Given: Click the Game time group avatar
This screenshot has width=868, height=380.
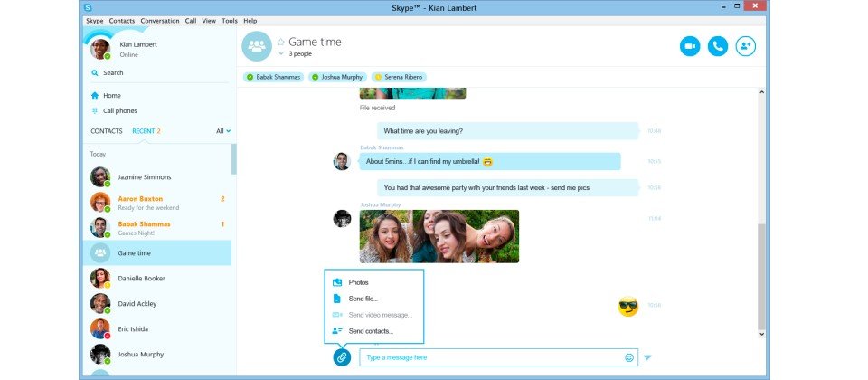Looking at the screenshot, I should point(257,46).
